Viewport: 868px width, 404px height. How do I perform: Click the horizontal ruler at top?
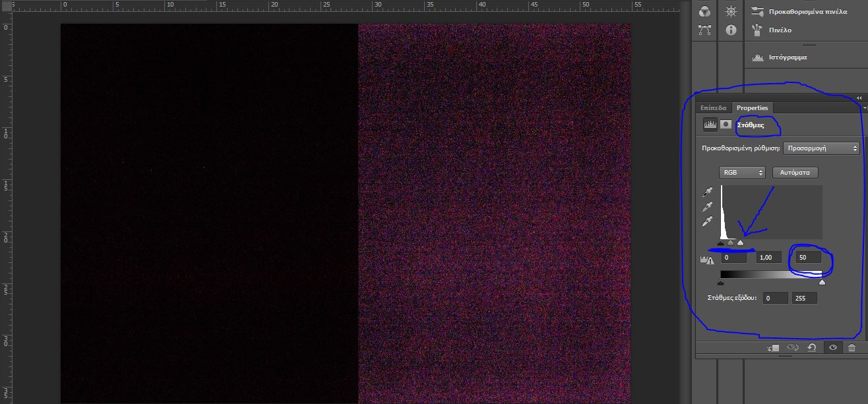tap(346, 5)
